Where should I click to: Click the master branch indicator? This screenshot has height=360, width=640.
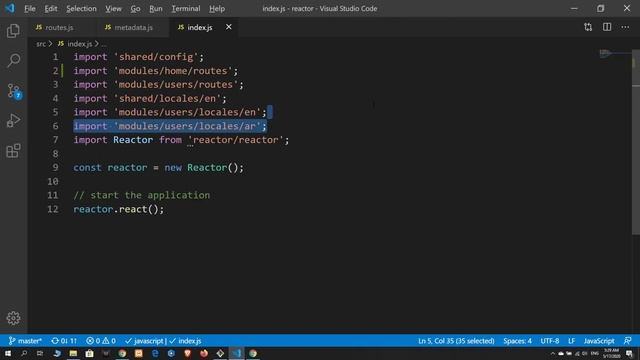click(x=25, y=341)
